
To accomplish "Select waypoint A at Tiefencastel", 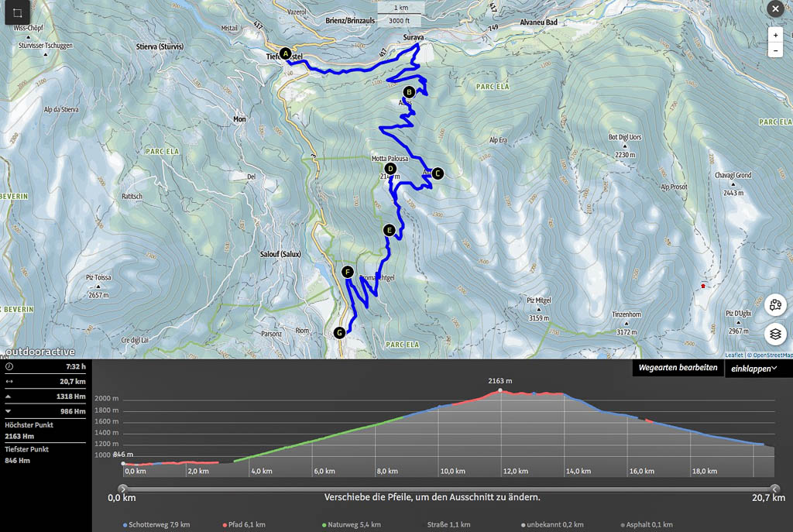I will click(x=286, y=53).
